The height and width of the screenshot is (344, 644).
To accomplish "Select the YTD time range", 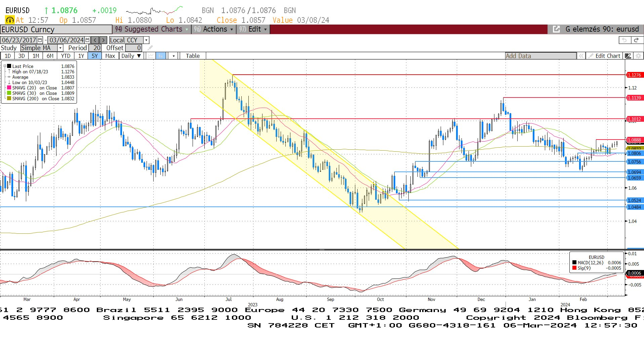I will click(x=66, y=56).
